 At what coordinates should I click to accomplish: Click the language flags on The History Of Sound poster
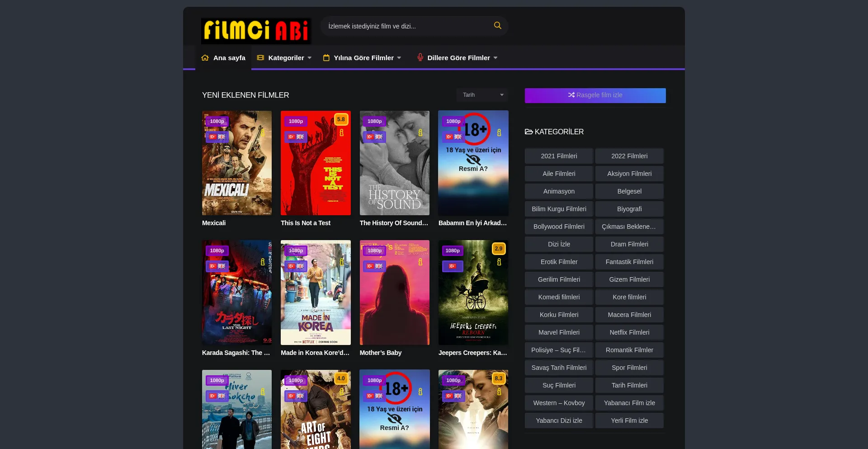(374, 137)
